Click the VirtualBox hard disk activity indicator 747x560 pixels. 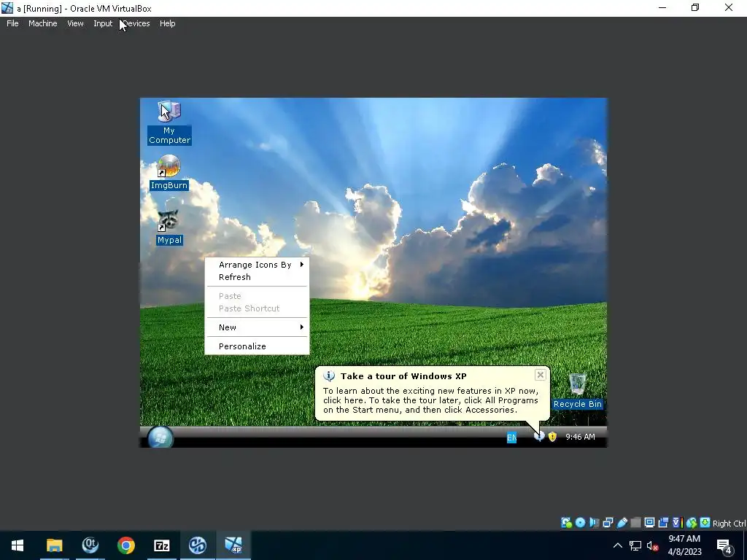[x=566, y=522]
